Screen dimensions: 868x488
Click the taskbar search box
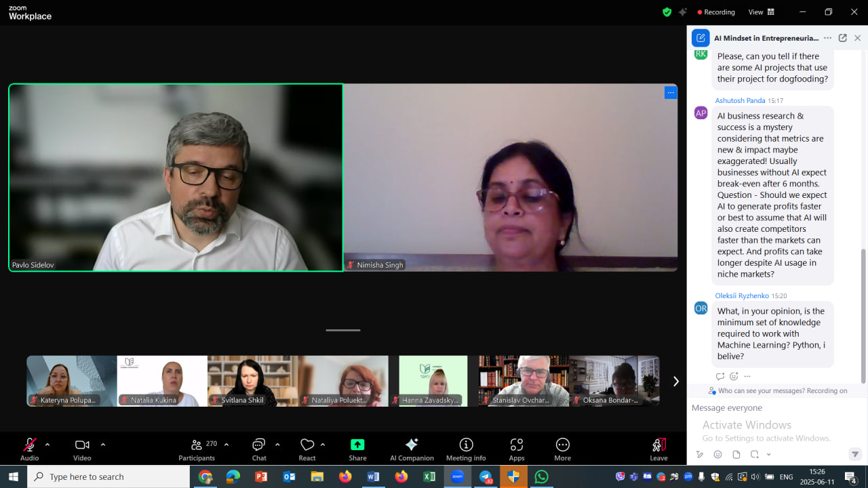[108, 476]
